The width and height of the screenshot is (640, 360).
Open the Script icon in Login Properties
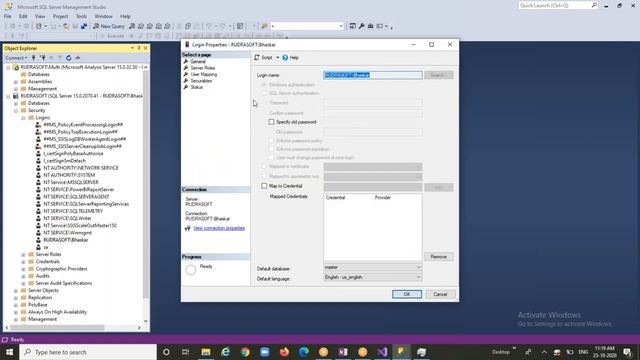[257, 58]
